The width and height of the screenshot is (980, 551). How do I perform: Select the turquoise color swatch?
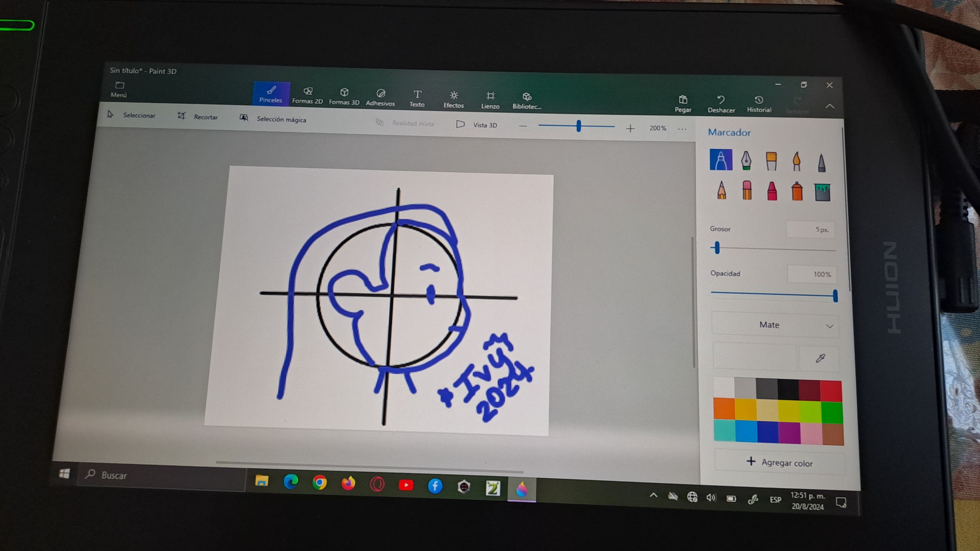[724, 430]
